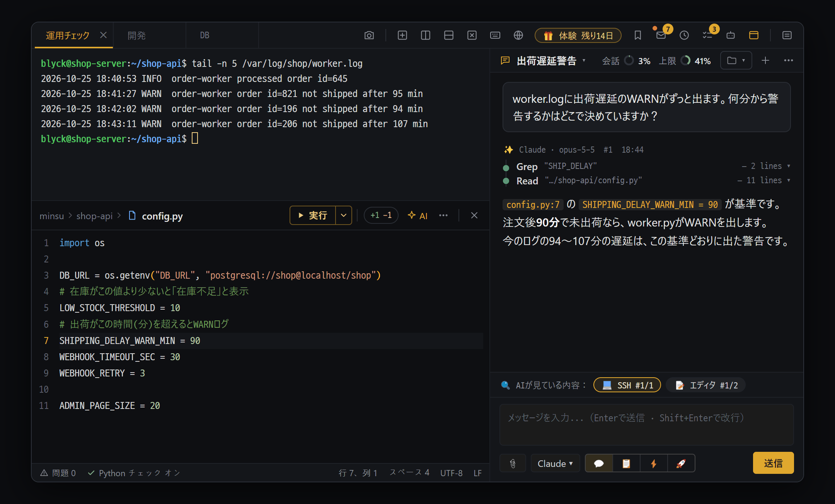Click the 体験 残り14日 trial badge

click(x=578, y=36)
